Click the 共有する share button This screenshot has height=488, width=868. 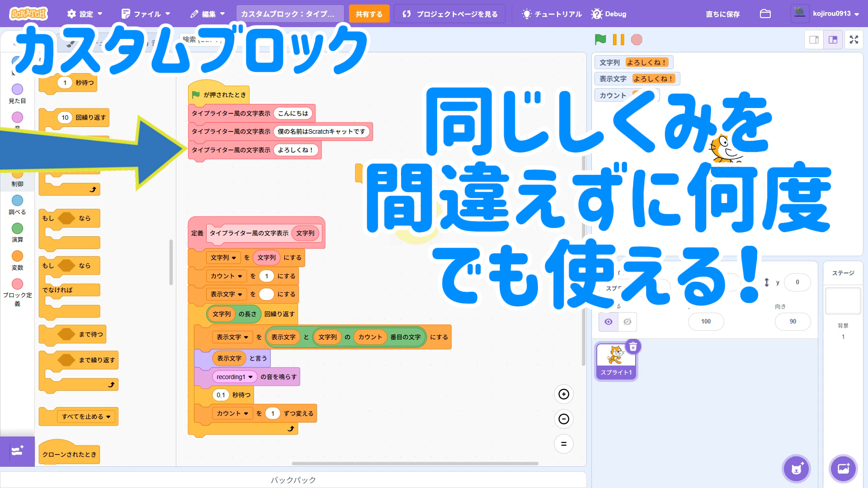pyautogui.click(x=368, y=14)
